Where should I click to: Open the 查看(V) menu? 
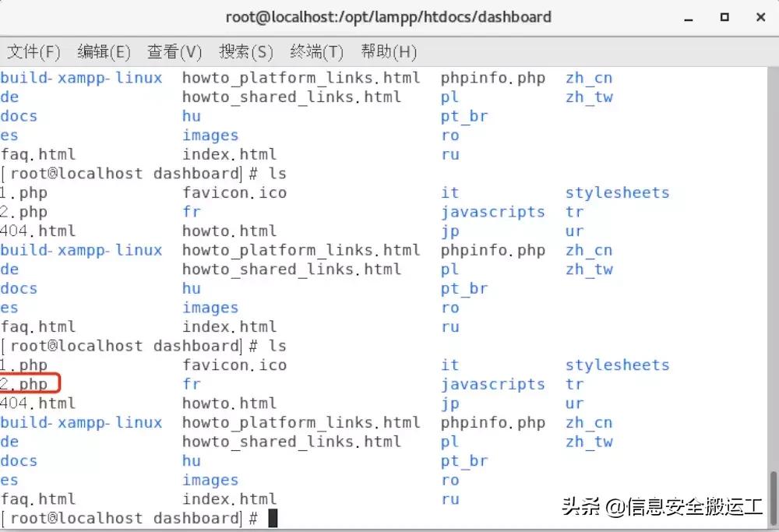(x=174, y=51)
